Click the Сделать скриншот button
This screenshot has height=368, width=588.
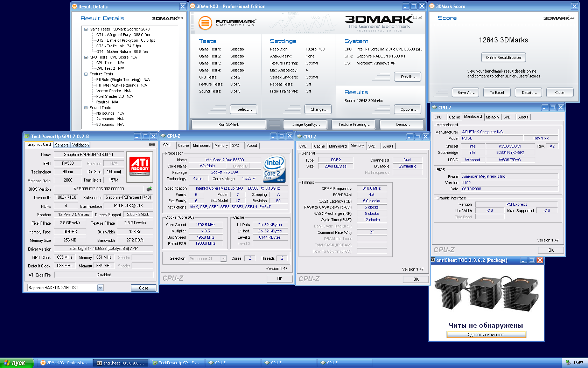486,335
